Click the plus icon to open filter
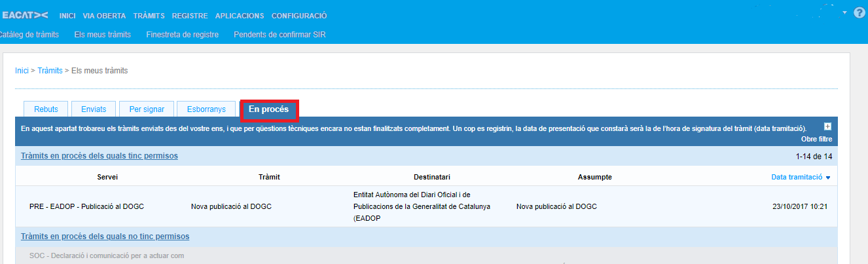Viewport: 868px width, 264px height. click(x=827, y=127)
